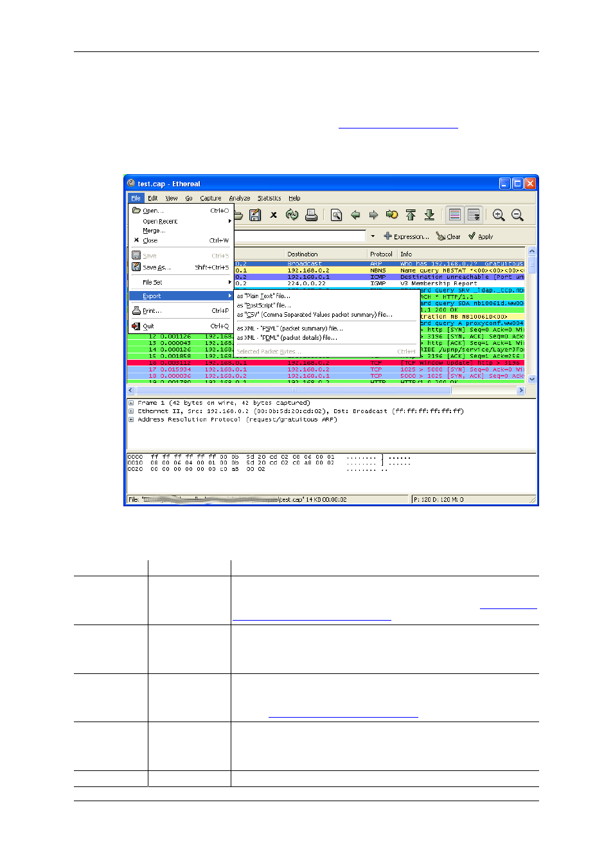Select red packet row 16 TCP Window Update
This screenshot has height=868, width=613.
[x=326, y=363]
